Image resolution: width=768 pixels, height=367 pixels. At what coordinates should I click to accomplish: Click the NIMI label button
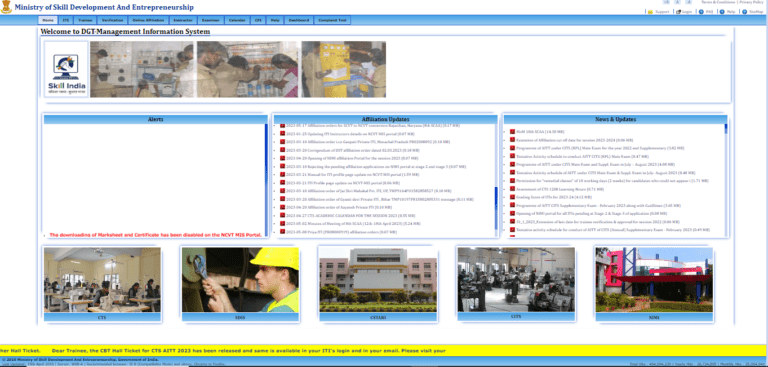(654, 318)
